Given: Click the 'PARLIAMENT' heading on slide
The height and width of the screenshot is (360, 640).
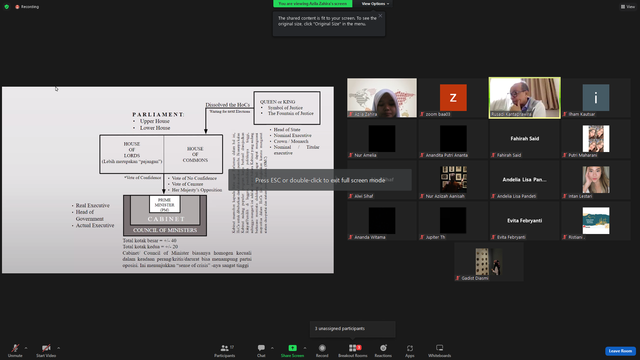Looking at the screenshot, I should tap(158, 114).
